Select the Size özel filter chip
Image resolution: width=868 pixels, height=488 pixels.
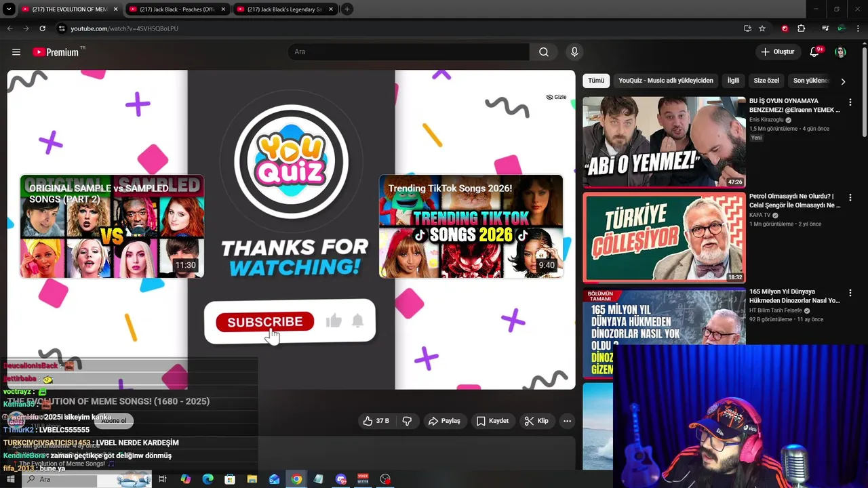pyautogui.click(x=766, y=81)
